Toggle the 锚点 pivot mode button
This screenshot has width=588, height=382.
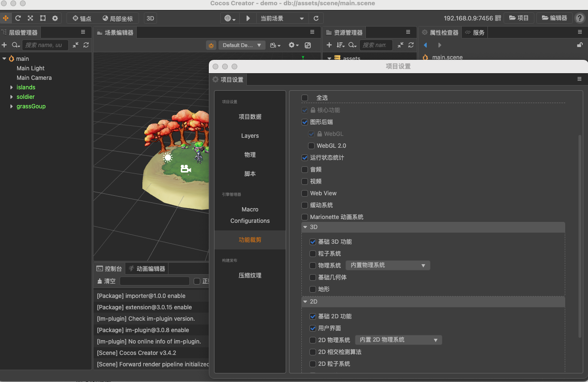coord(82,18)
